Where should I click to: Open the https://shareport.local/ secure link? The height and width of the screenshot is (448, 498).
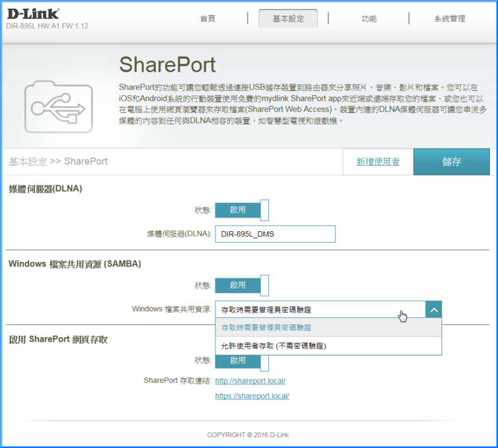pos(252,396)
